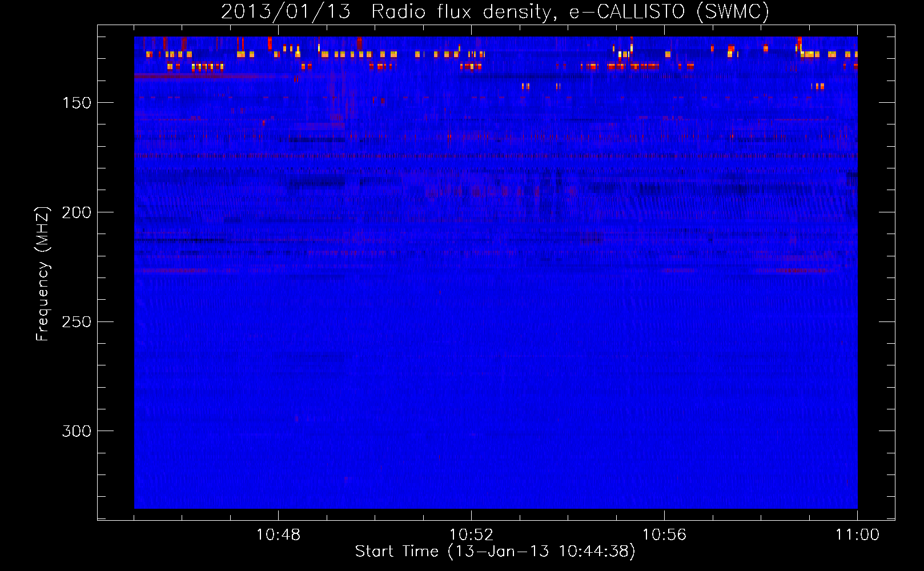Image resolution: width=924 pixels, height=571 pixels.
Task: Click the 10:52 time tick label
Action: coord(471,535)
